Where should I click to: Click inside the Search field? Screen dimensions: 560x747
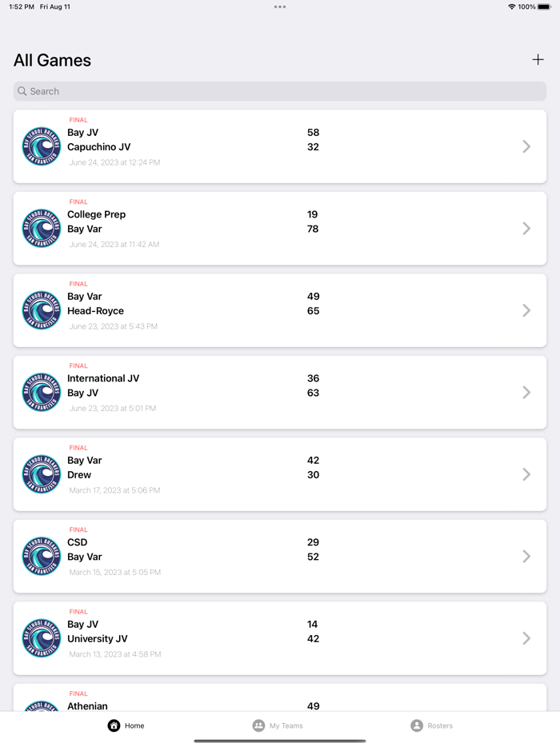(x=280, y=91)
